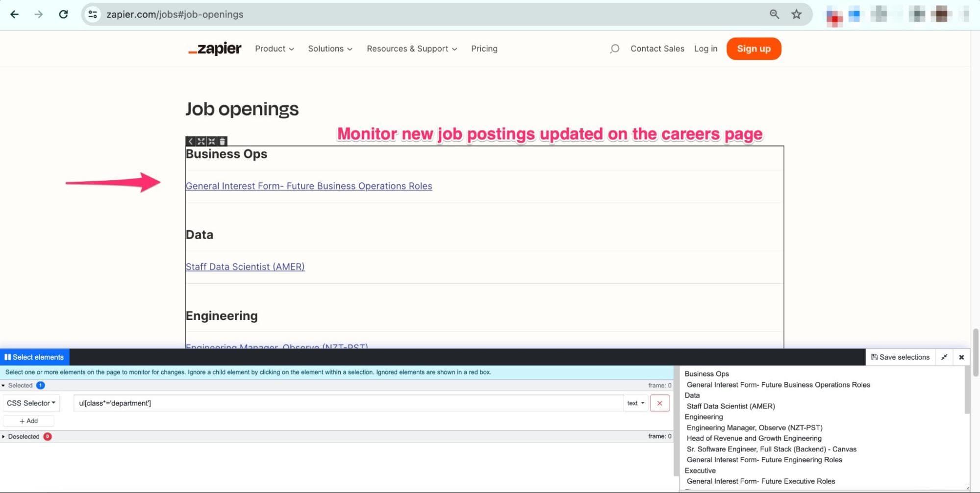Open the 'text' output format dropdown
The height and width of the screenshot is (493, 980).
pyautogui.click(x=635, y=402)
